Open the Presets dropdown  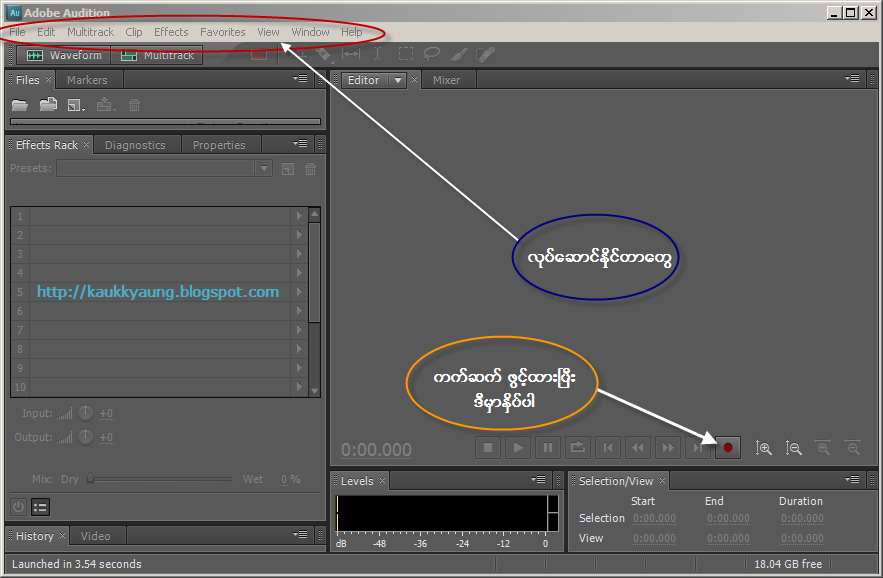pos(264,168)
